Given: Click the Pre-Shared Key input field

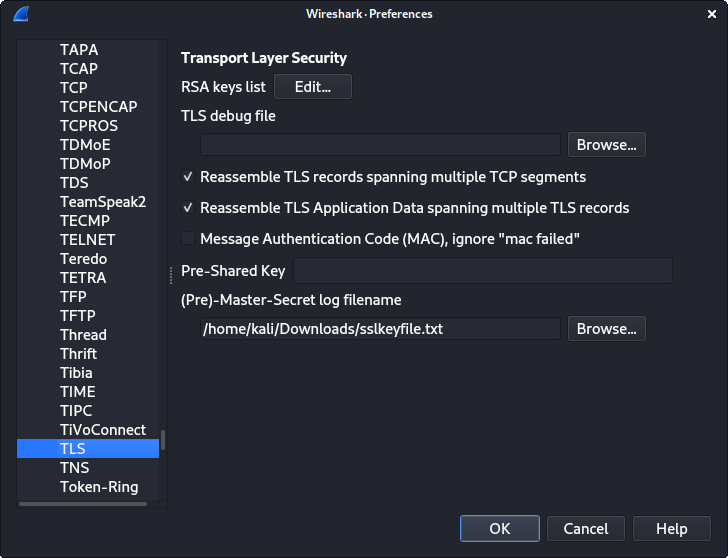Looking at the screenshot, I should (483, 271).
